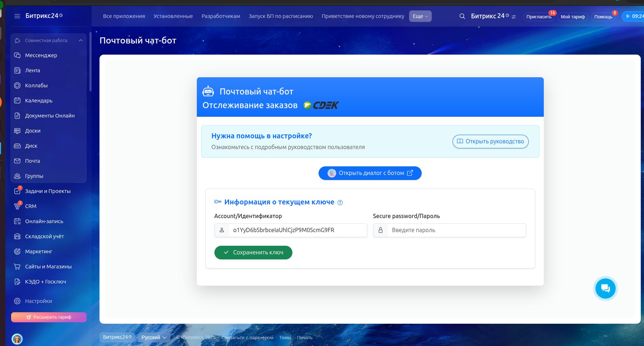
Task: Open Запуск БП по расписанию tab
Action: point(281,16)
